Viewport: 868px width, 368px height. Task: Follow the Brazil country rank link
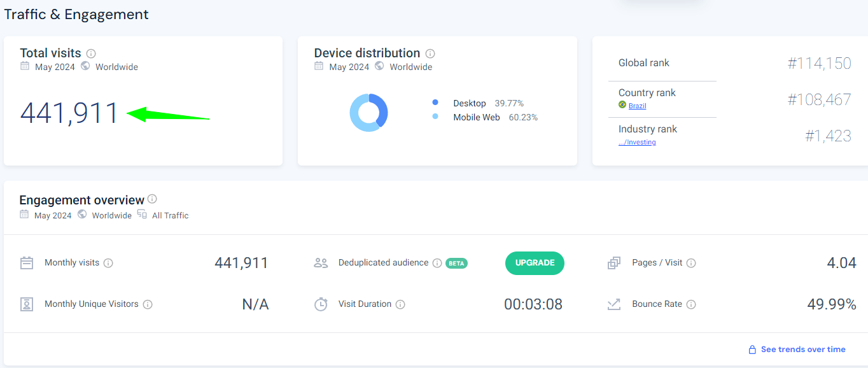click(x=637, y=106)
